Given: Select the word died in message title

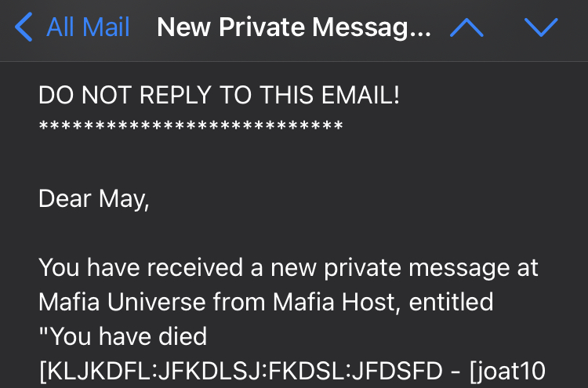Looking at the screenshot, I should coord(183,336).
